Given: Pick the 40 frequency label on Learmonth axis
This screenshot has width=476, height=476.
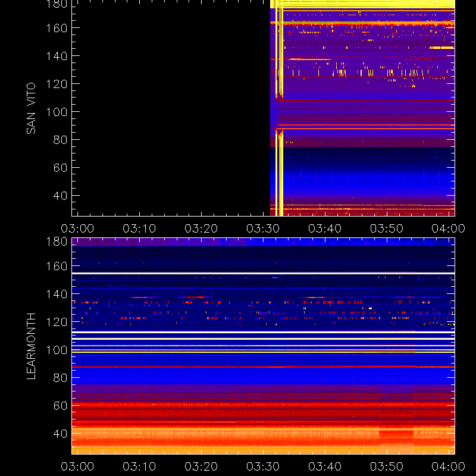Looking at the screenshot, I should pyautogui.click(x=60, y=434).
